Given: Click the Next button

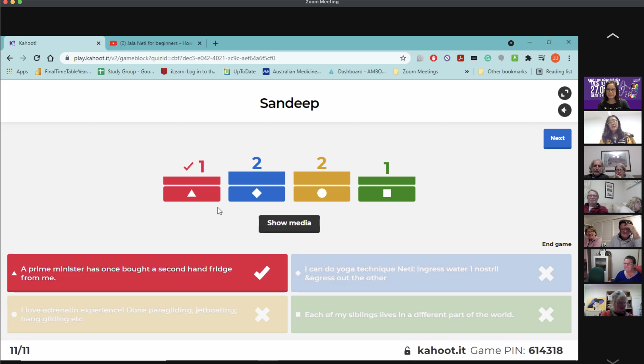Looking at the screenshot, I should [557, 138].
